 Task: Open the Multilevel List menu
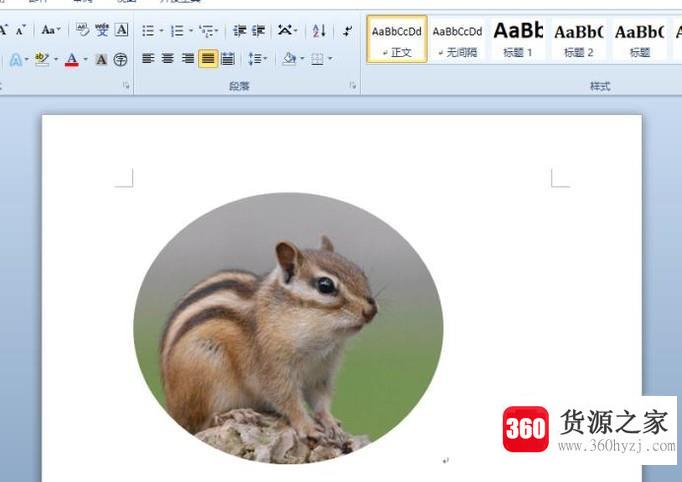tap(208, 31)
